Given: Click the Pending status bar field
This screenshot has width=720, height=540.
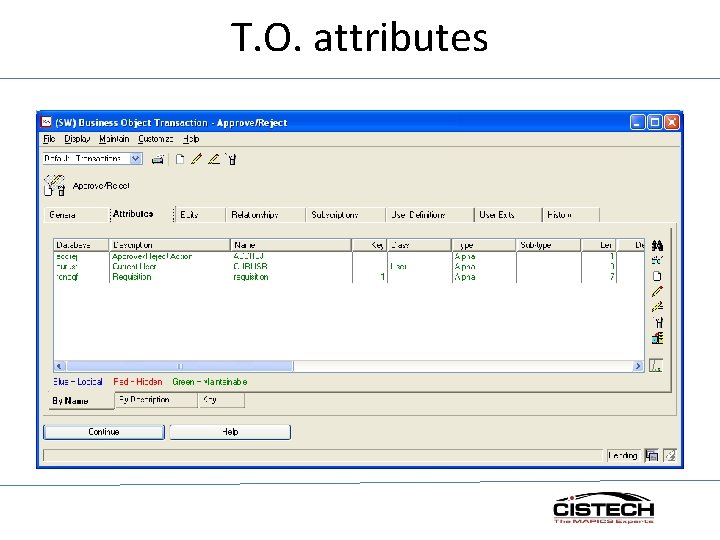Looking at the screenshot, I should tap(623, 456).
